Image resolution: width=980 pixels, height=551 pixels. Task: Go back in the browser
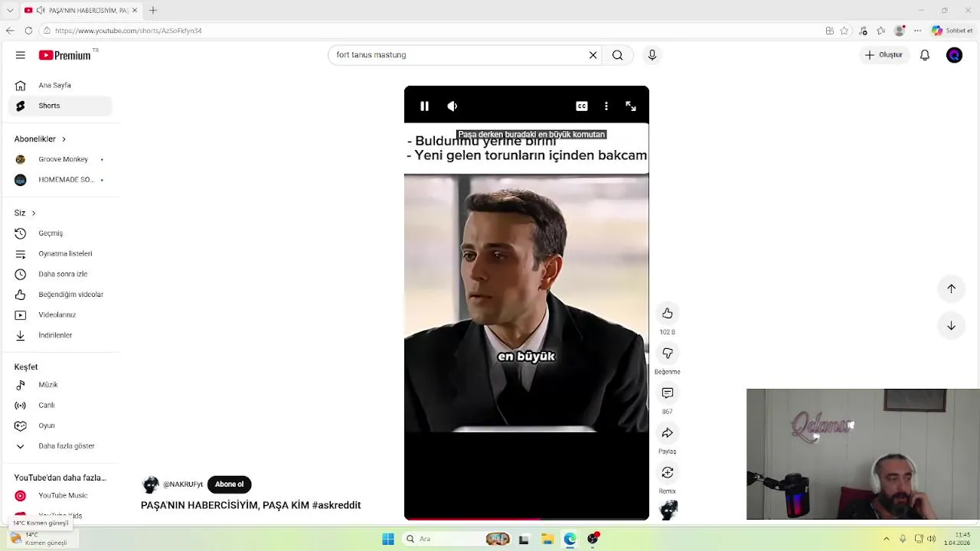(x=9, y=31)
